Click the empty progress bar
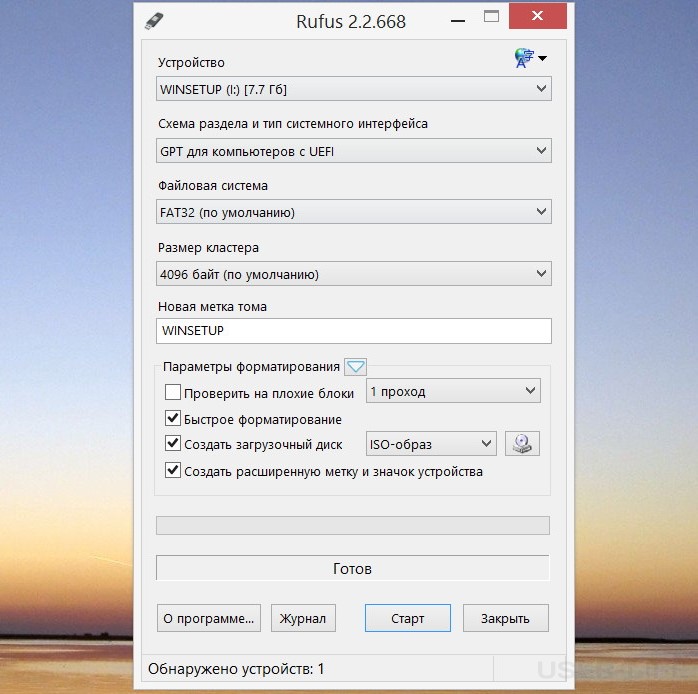The width and height of the screenshot is (698, 694). click(353, 525)
